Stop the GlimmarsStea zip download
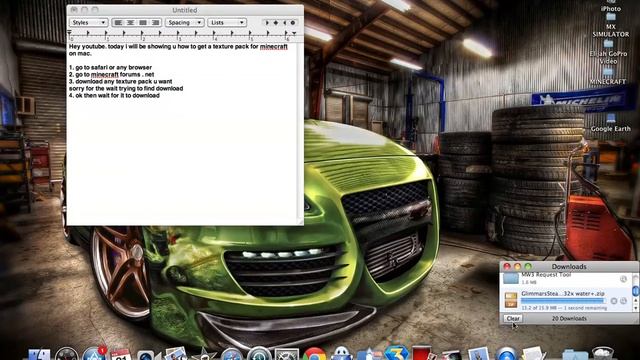This screenshot has height=360, width=640. [614, 301]
